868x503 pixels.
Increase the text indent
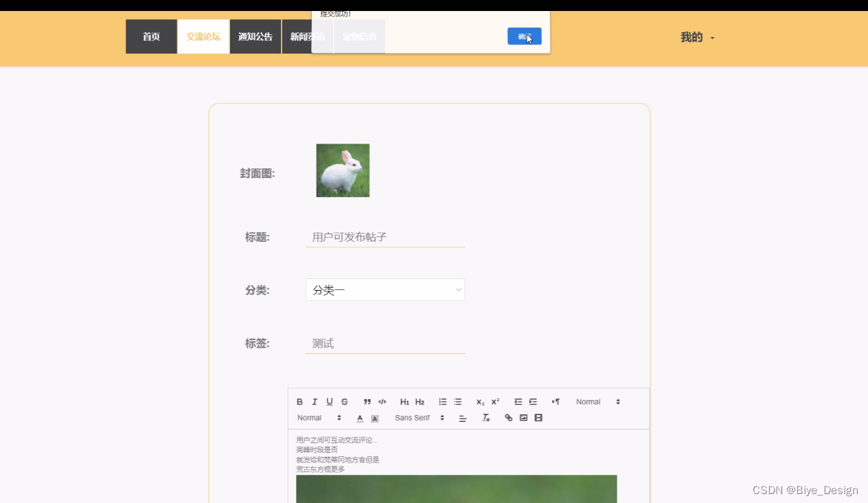point(533,402)
